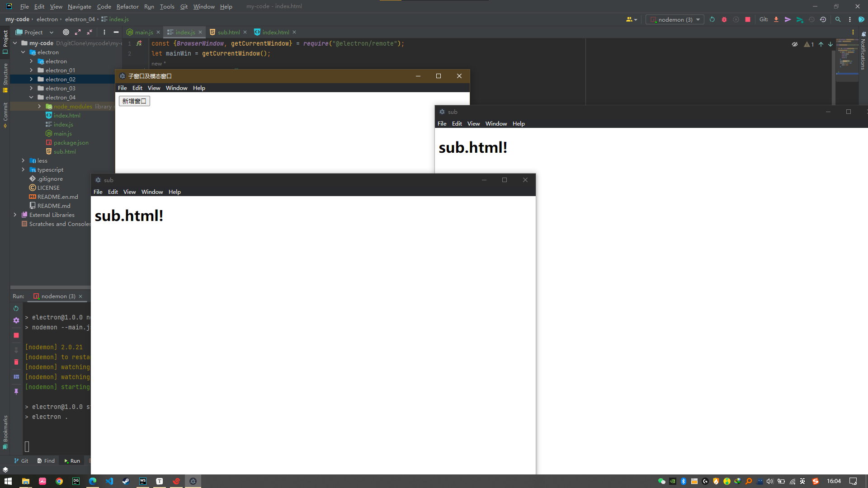Open package.json in the project tree

pyautogui.click(x=71, y=142)
